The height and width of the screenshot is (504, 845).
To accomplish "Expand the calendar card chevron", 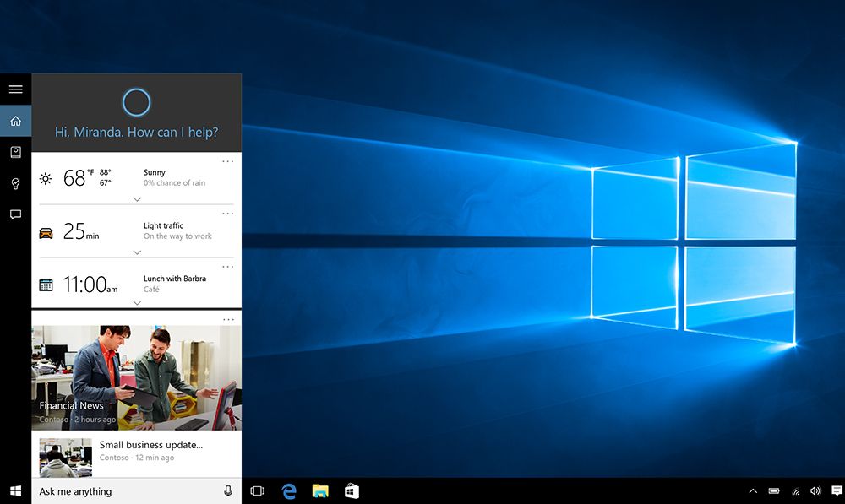I will tap(137, 302).
